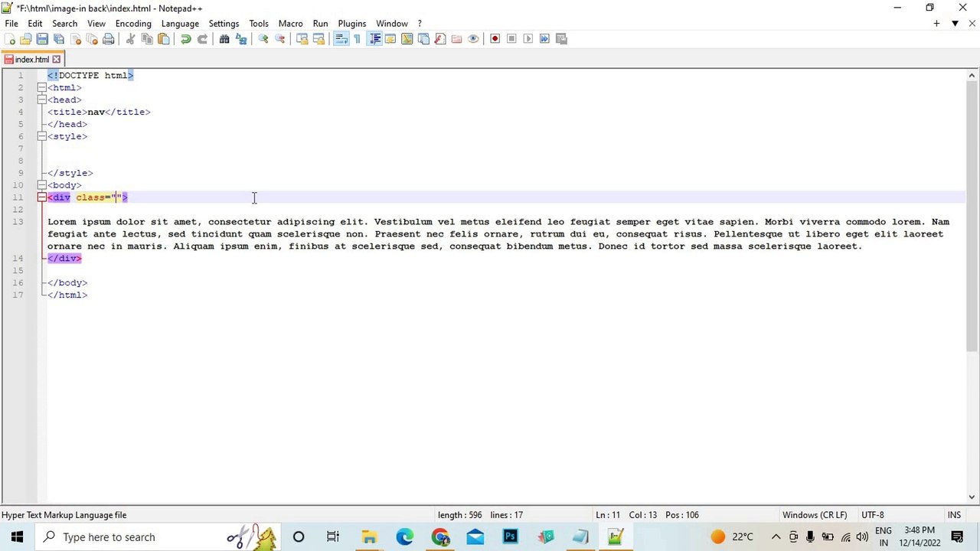Open File Explorer from the taskbar
Image resolution: width=980 pixels, height=551 pixels.
click(369, 536)
